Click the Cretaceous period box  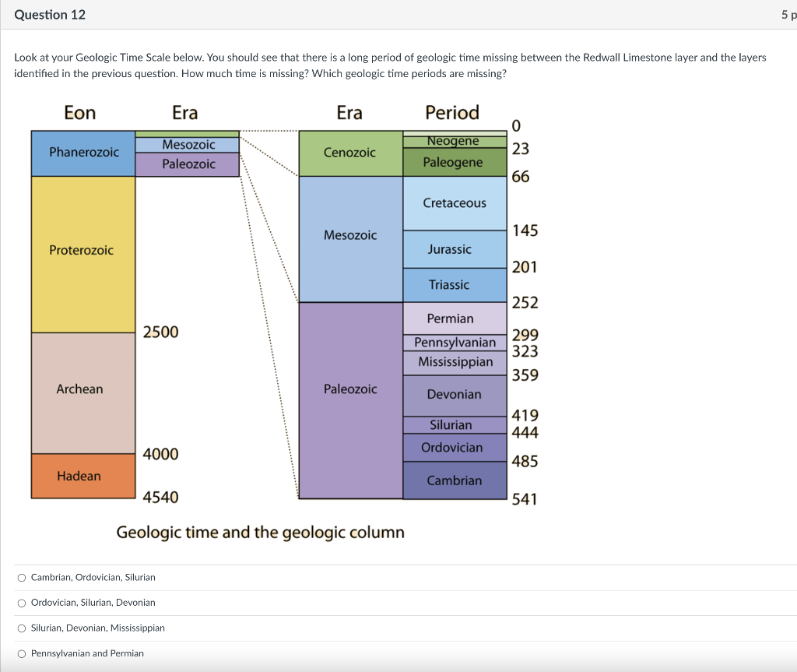[x=455, y=203]
